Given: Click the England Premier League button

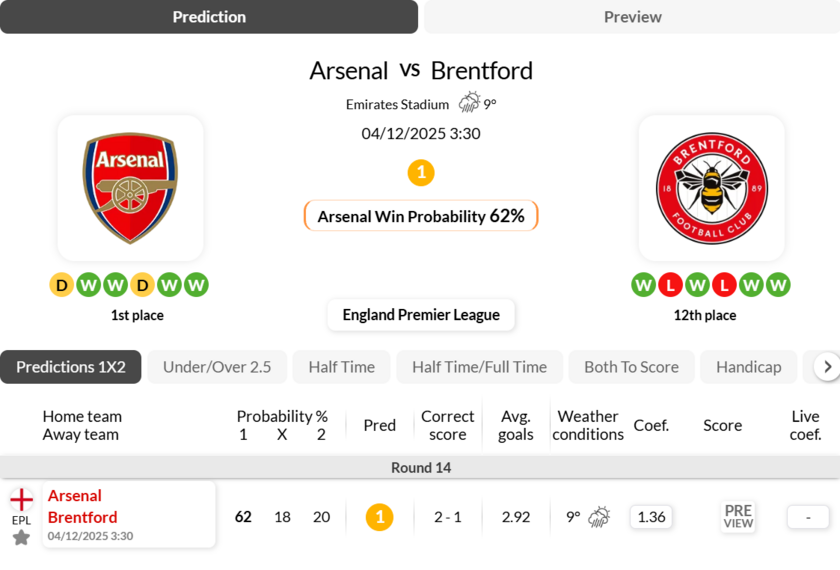Looking at the screenshot, I should pyautogui.click(x=421, y=315).
